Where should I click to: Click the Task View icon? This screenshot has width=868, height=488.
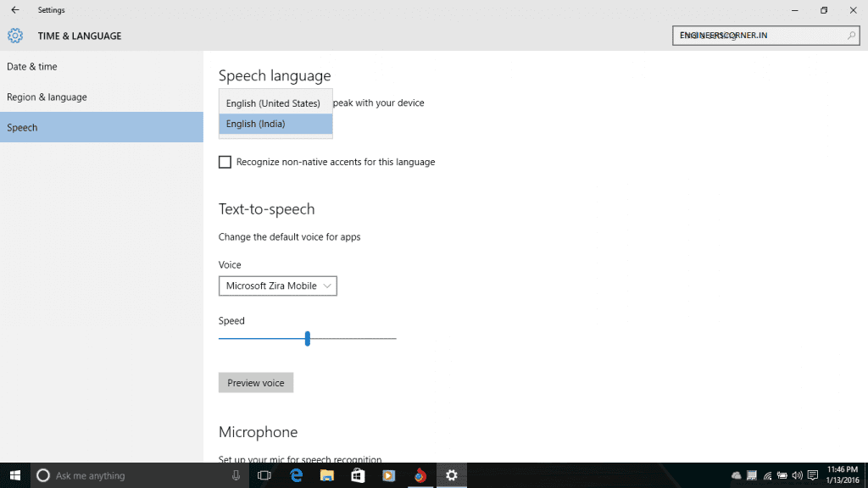point(264,475)
